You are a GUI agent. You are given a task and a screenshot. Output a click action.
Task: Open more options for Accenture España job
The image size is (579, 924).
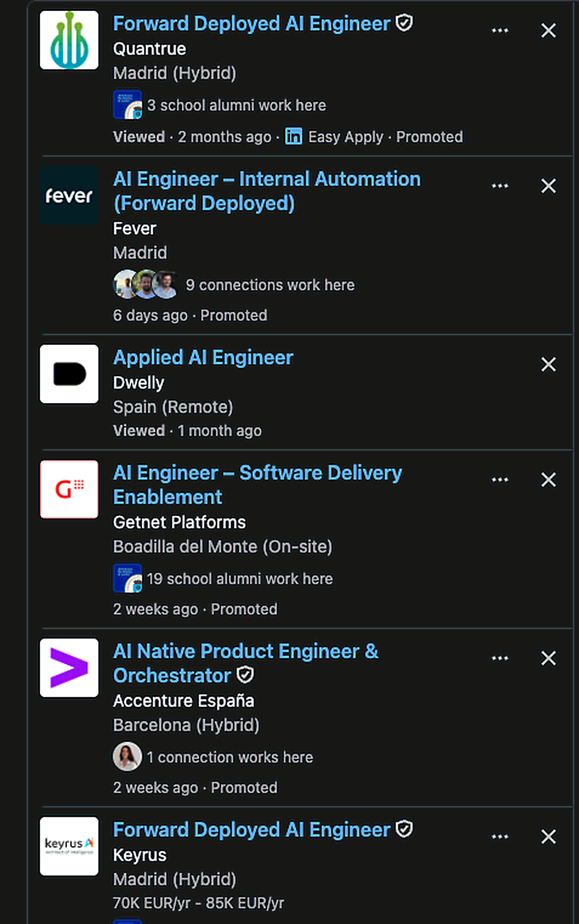[500, 658]
